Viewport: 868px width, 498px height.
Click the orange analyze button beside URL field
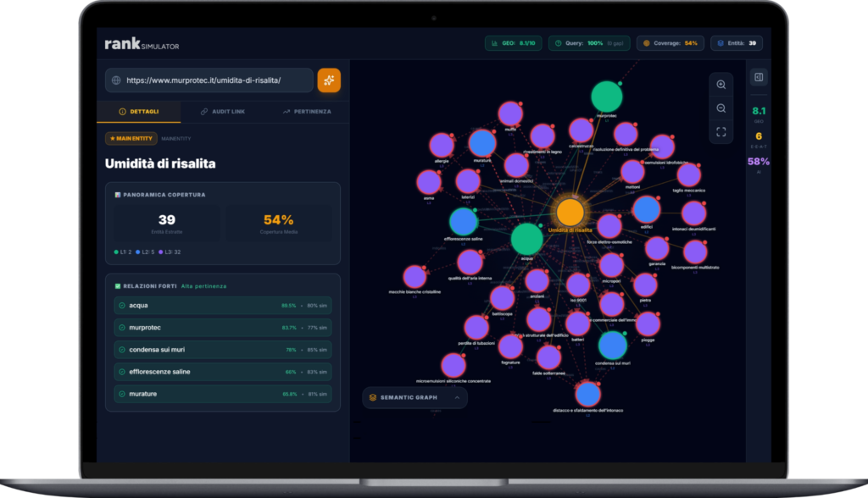pyautogui.click(x=329, y=80)
